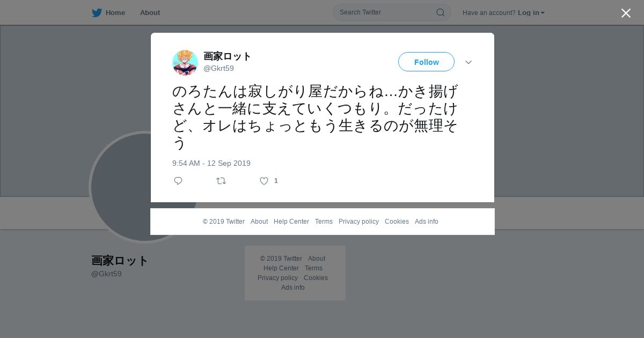Open Privacy policy in modal footer
The image size is (644, 338).
coord(358,222)
